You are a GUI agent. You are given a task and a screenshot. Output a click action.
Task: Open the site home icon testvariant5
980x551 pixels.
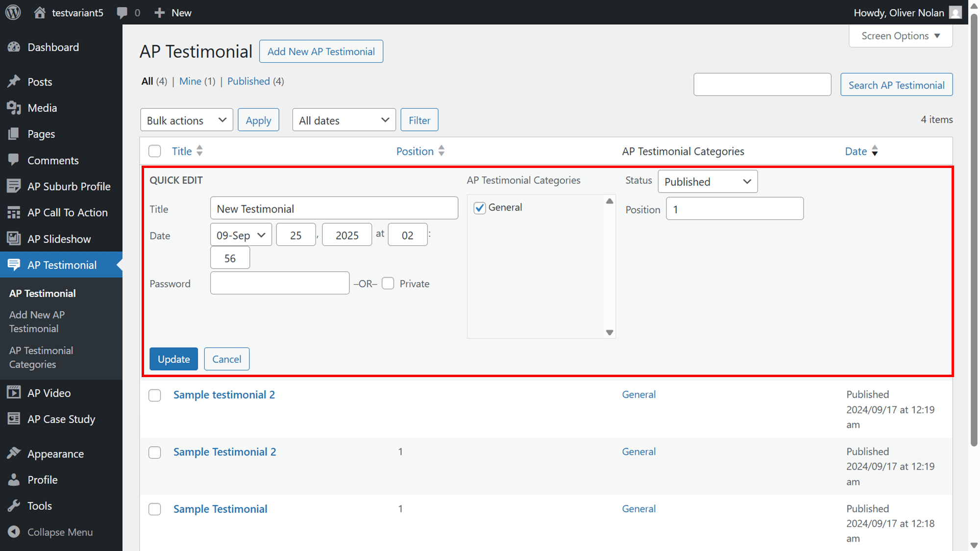coord(40,12)
